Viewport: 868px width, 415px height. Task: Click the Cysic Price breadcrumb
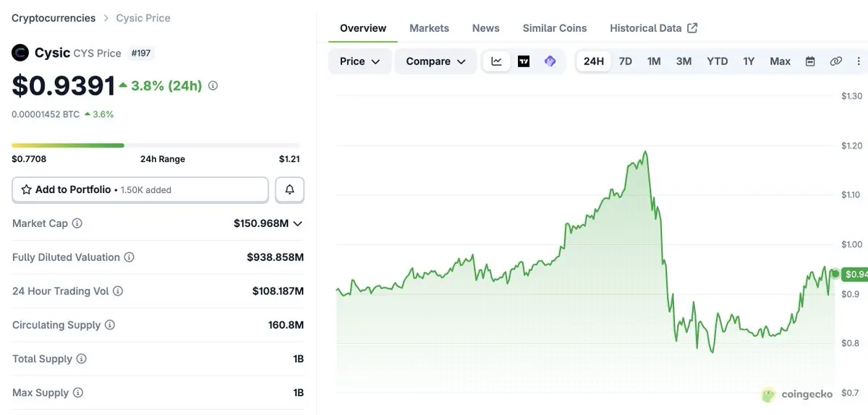pos(143,18)
